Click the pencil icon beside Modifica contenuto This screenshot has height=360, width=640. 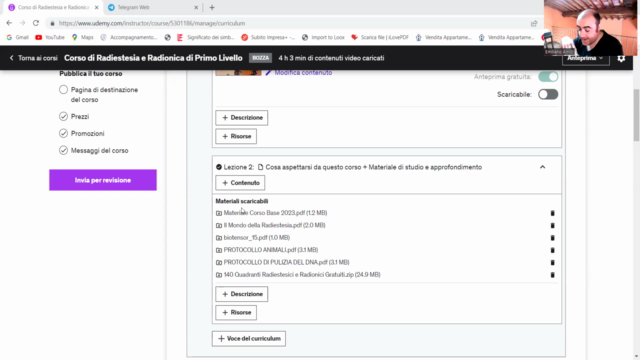tap(268, 73)
